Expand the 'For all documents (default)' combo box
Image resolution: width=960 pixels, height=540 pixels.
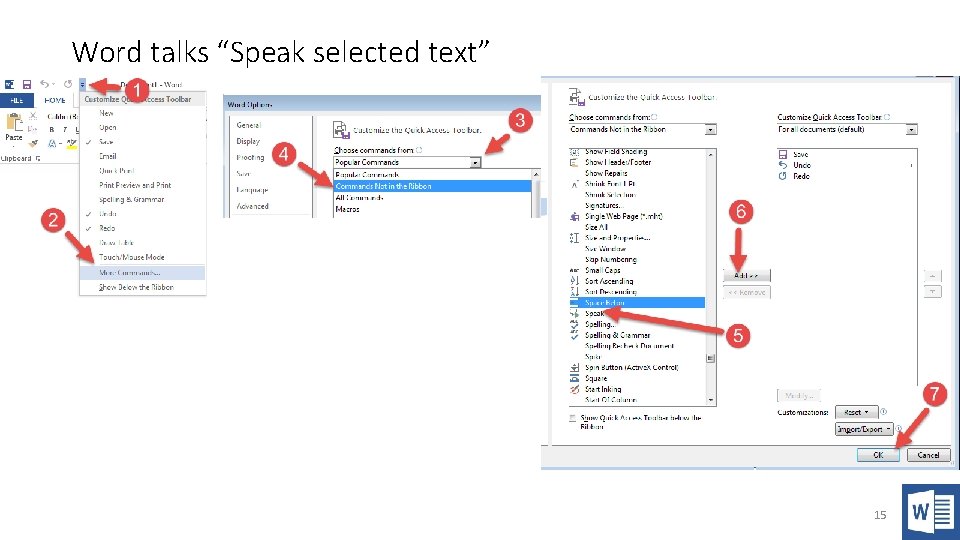(x=912, y=129)
